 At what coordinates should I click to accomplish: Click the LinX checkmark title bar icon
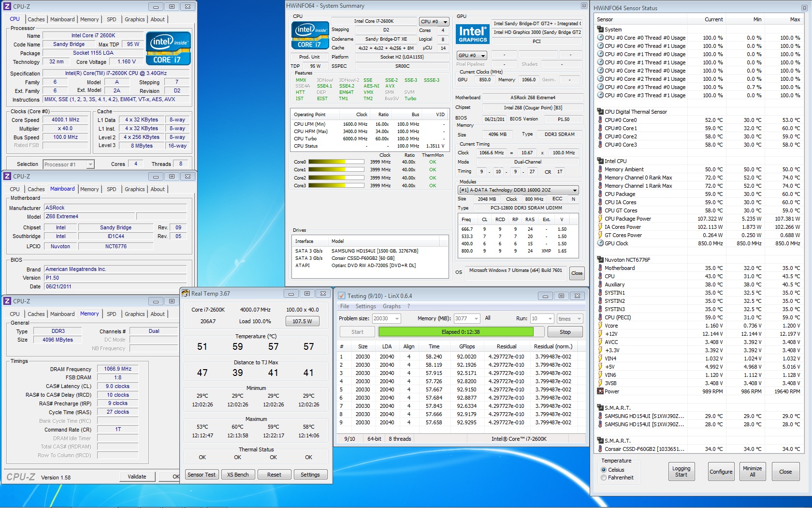[x=341, y=296]
